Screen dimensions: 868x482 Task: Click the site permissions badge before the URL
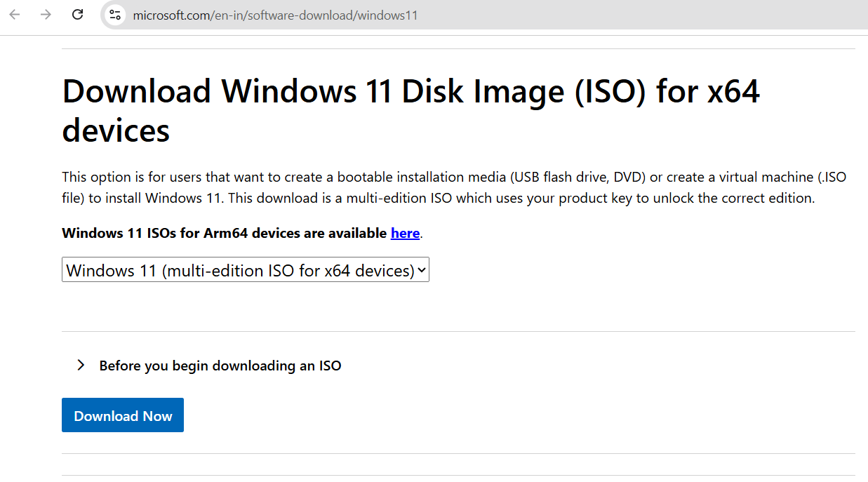114,15
